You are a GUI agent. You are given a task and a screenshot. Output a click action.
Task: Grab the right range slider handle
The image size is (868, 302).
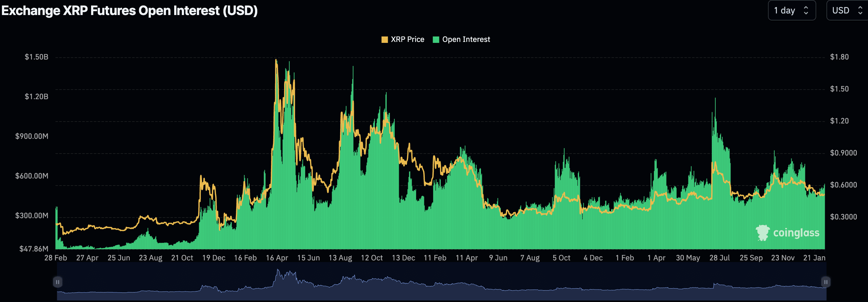(x=825, y=282)
